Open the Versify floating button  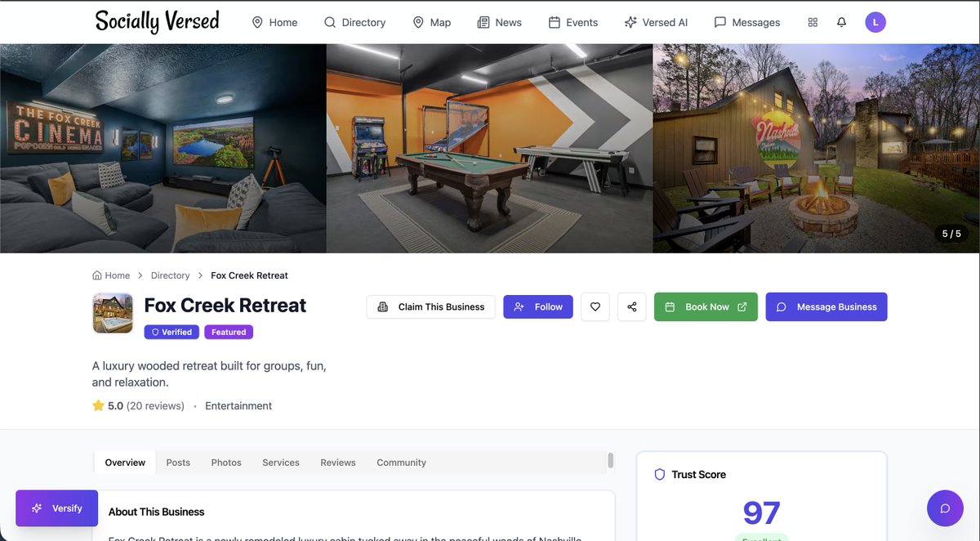57,508
